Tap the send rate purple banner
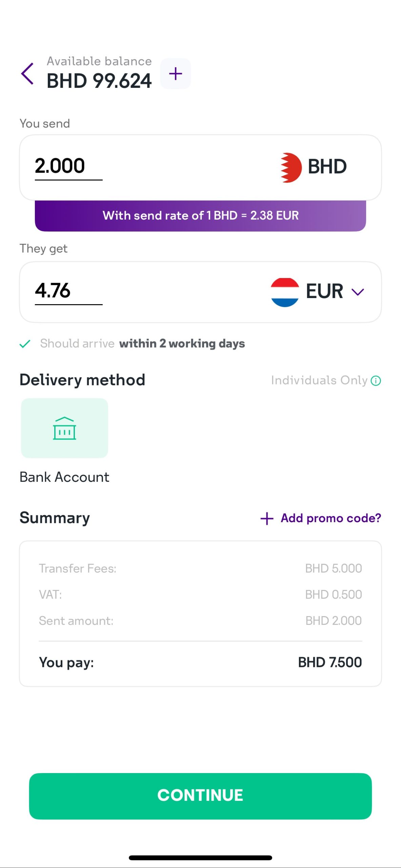The height and width of the screenshot is (868, 401). point(200,216)
